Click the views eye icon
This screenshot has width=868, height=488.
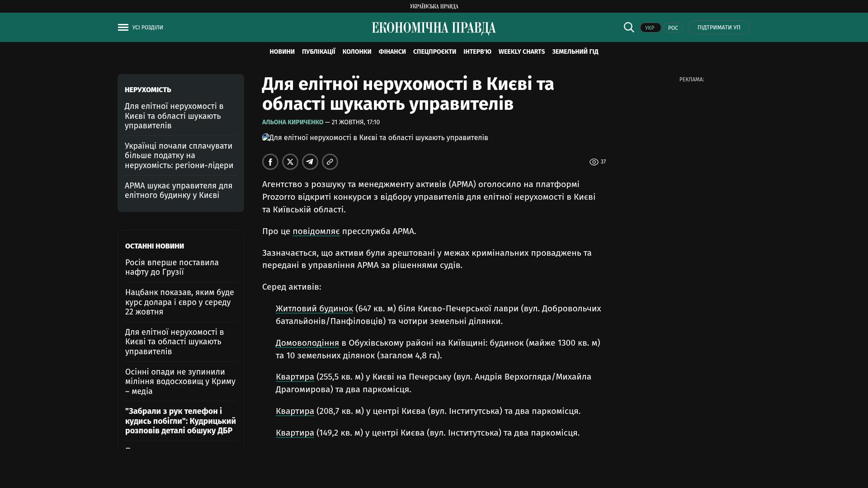[x=594, y=162]
